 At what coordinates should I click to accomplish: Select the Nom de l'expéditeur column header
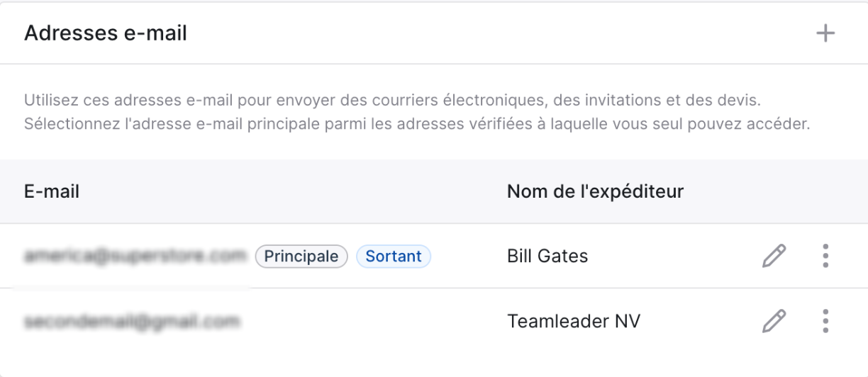(x=595, y=191)
